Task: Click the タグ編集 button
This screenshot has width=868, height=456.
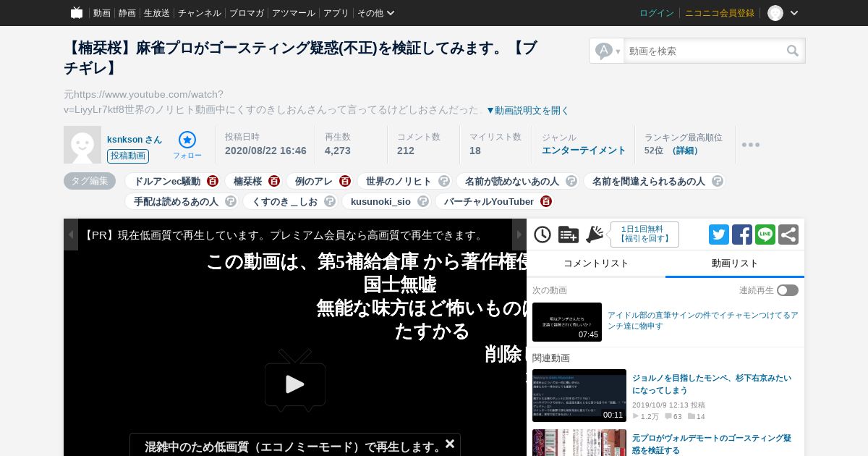Action: pyautogui.click(x=90, y=181)
